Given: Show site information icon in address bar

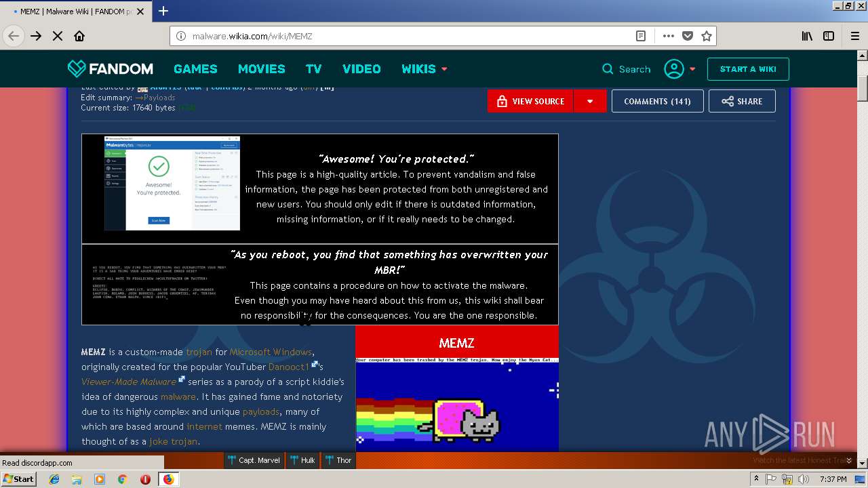Looking at the screenshot, I should [x=181, y=36].
